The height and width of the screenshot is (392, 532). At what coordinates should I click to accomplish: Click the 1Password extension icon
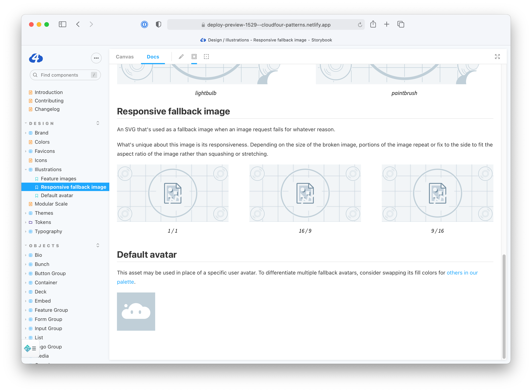coord(144,24)
